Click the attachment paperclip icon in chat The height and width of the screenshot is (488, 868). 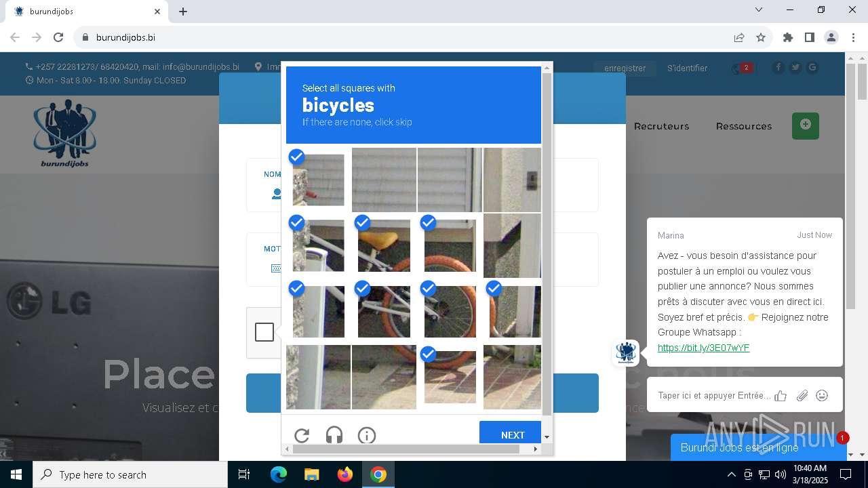point(802,396)
